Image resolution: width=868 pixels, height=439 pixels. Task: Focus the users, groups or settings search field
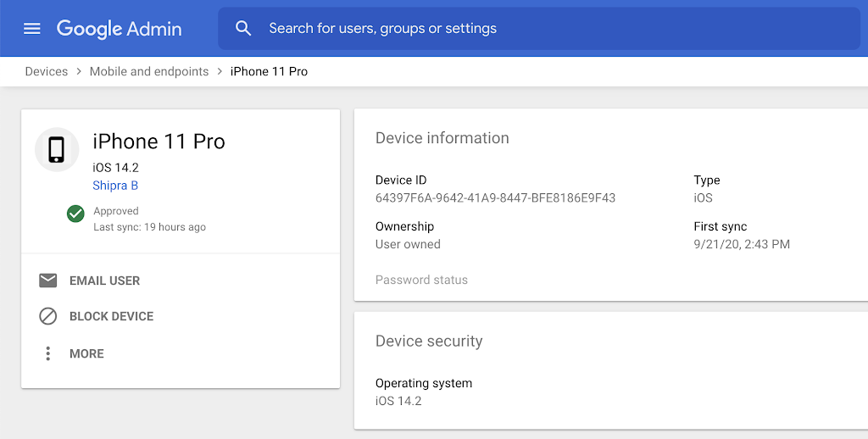[509, 29]
